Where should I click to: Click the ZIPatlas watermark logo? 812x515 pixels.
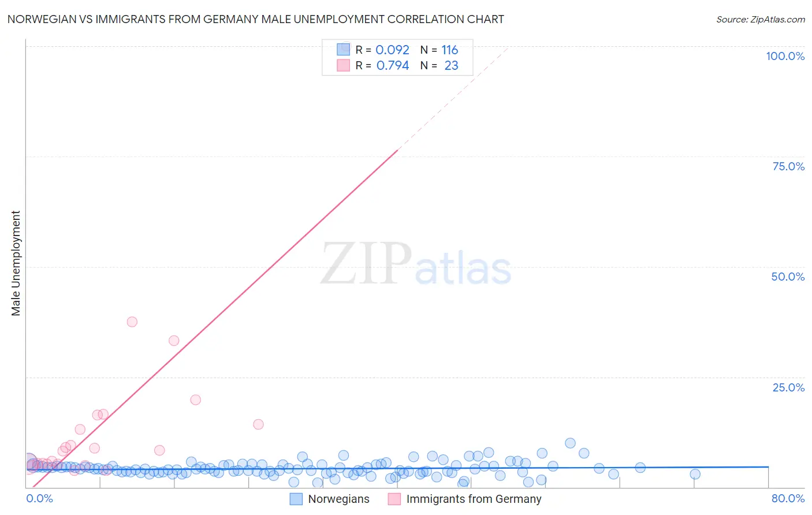(416, 264)
